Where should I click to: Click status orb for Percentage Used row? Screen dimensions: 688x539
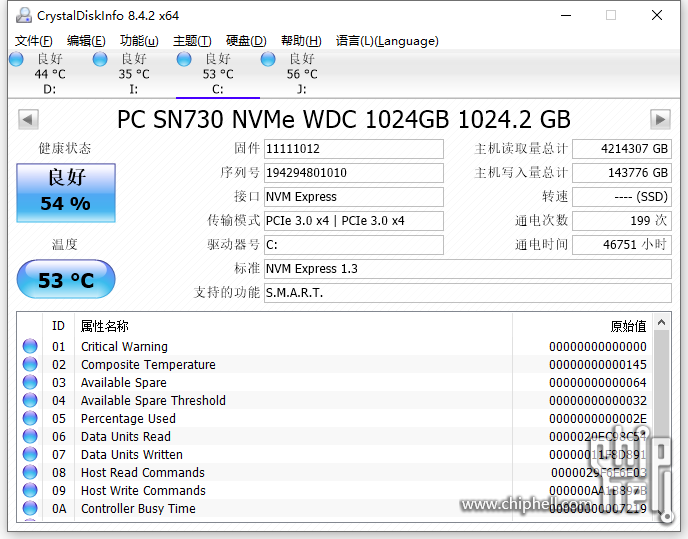pos(30,418)
